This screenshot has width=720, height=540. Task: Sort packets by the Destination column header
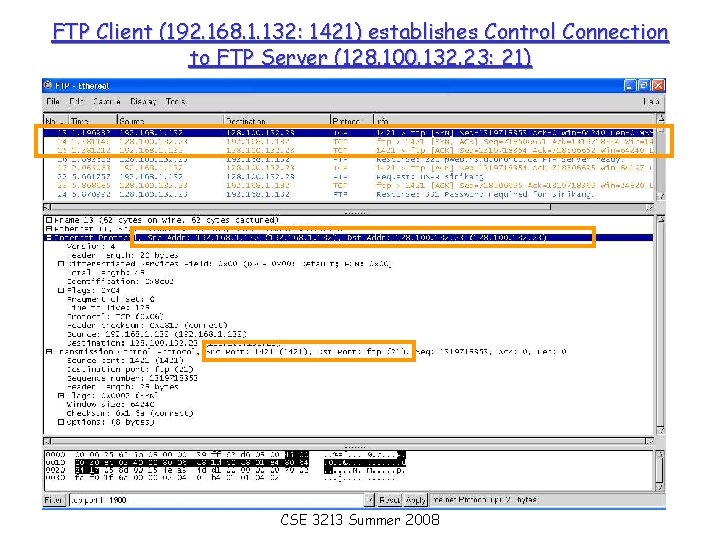pos(277,120)
